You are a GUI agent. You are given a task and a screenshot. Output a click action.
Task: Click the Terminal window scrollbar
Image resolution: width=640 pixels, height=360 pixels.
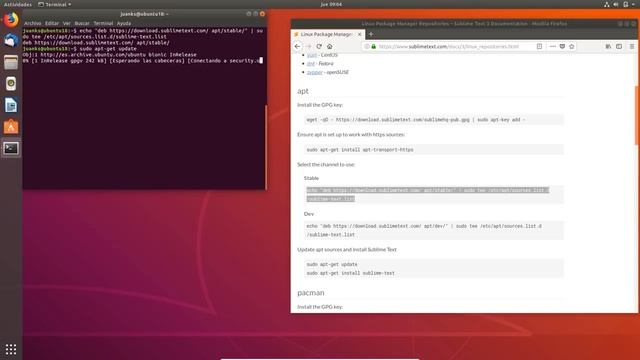266,147
